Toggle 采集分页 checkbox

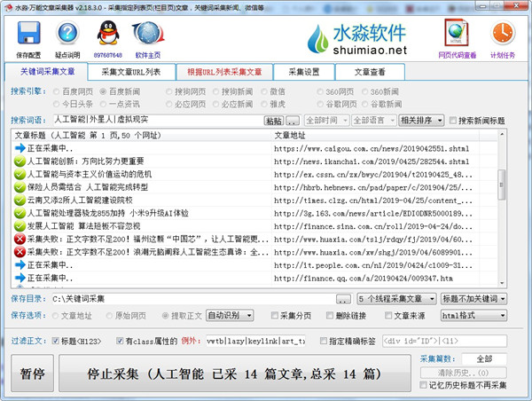pos(275,316)
